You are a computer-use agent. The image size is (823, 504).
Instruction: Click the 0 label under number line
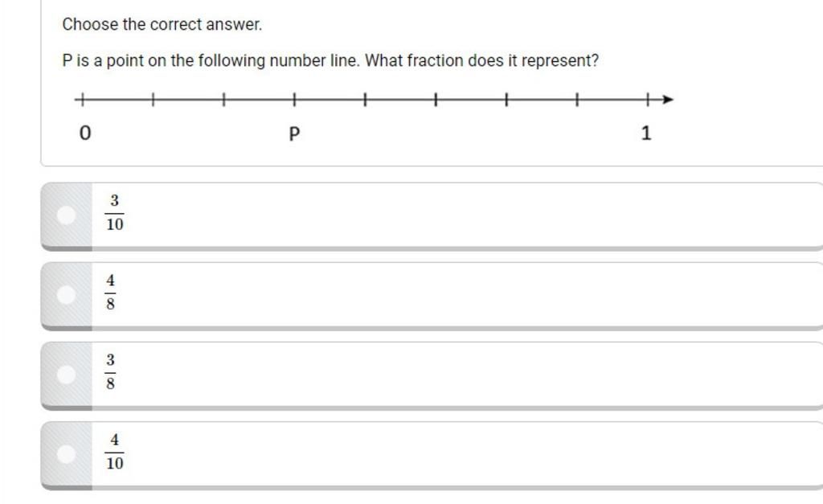coord(85,133)
